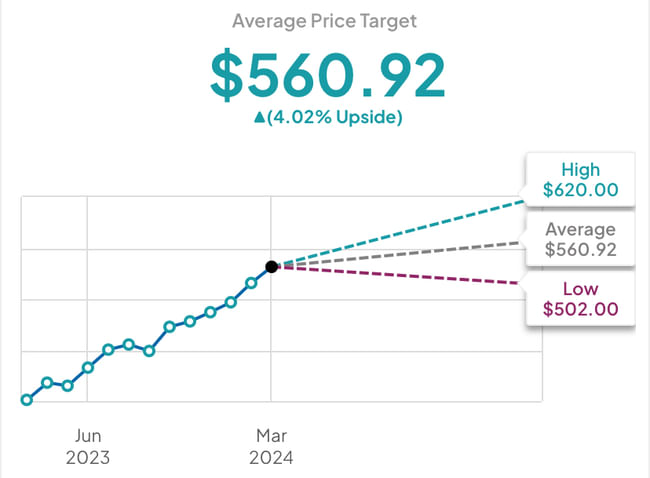
Task: Click the second-to-last teal circle before black dot
Action: tap(231, 302)
